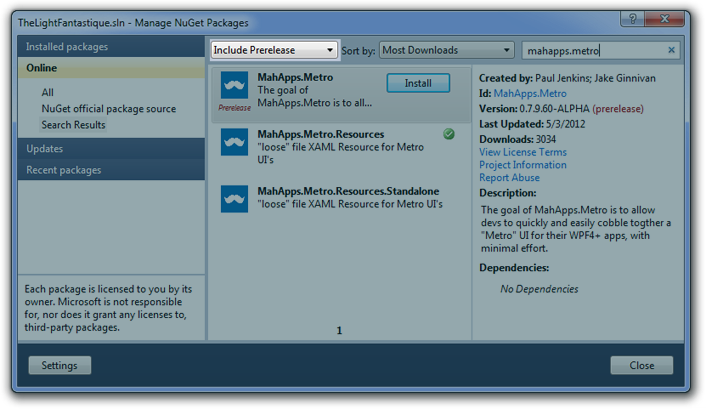
Task: Click into the mahapps.metro search field
Action: (592, 50)
